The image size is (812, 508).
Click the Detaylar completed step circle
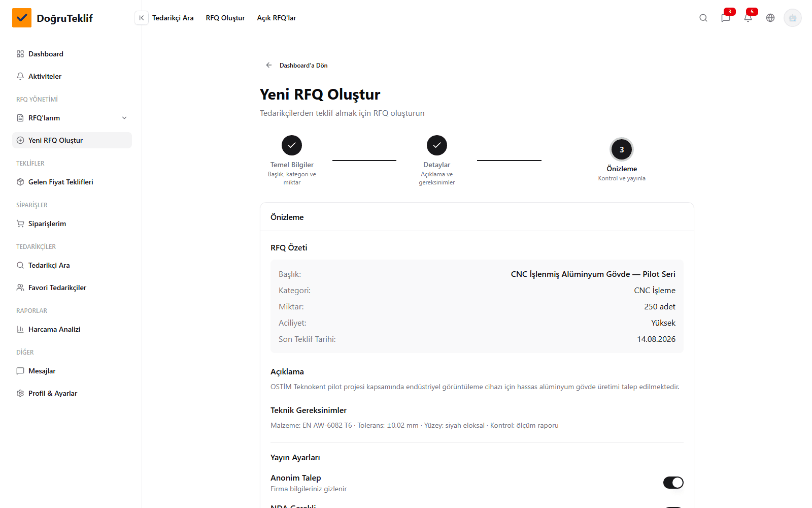click(x=437, y=145)
